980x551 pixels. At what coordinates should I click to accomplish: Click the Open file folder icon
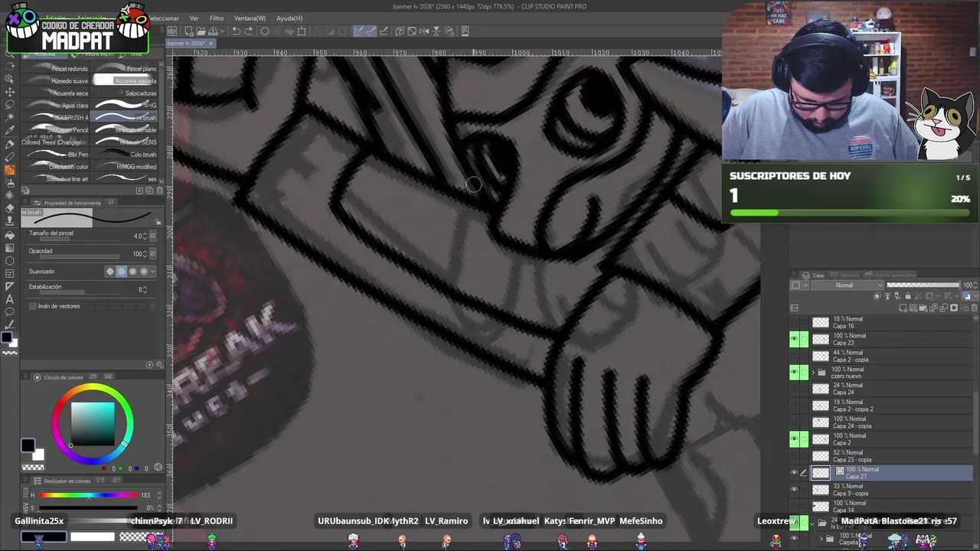[200, 31]
